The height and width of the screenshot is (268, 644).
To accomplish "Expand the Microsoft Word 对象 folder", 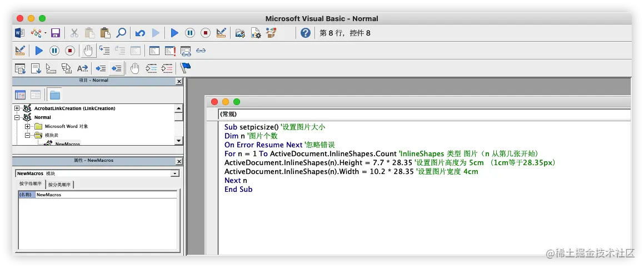I will (28, 126).
